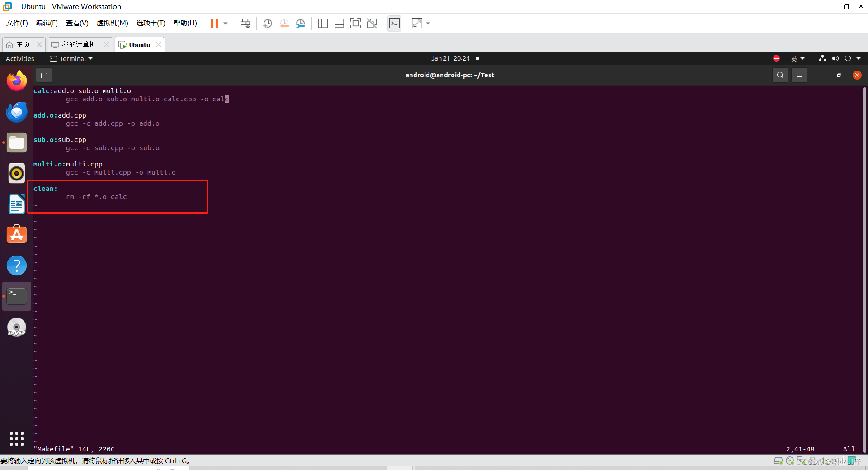868x470 pixels.
Task: Open the 选项卡(T) menu
Action: 151,23
